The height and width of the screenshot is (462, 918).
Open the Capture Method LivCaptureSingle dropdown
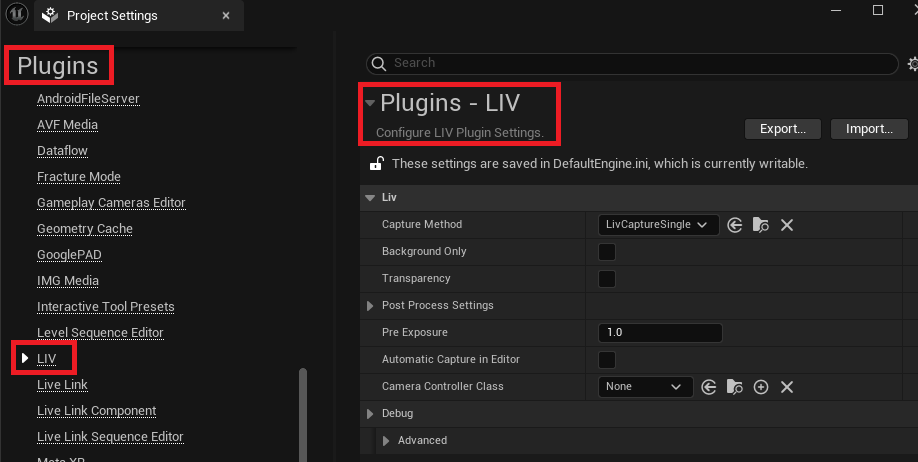[658, 225]
